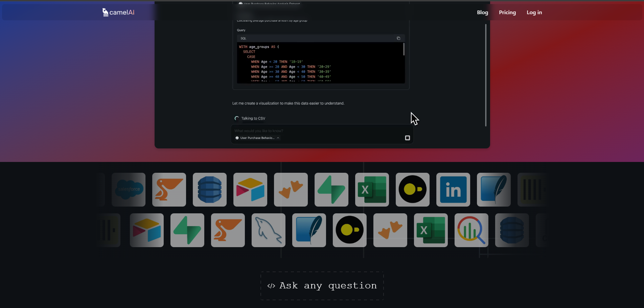Click the SQL code block scrollbar
The image size is (644, 308).
tap(404, 49)
